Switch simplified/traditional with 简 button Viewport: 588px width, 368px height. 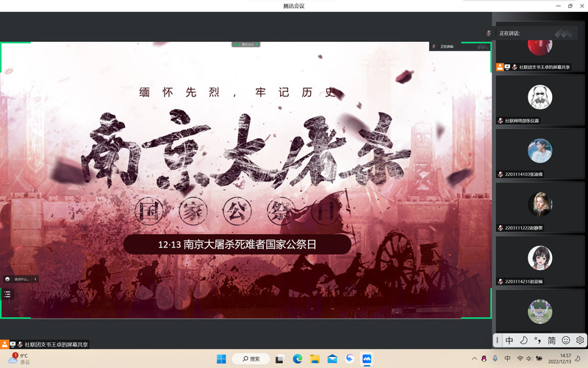pos(551,340)
